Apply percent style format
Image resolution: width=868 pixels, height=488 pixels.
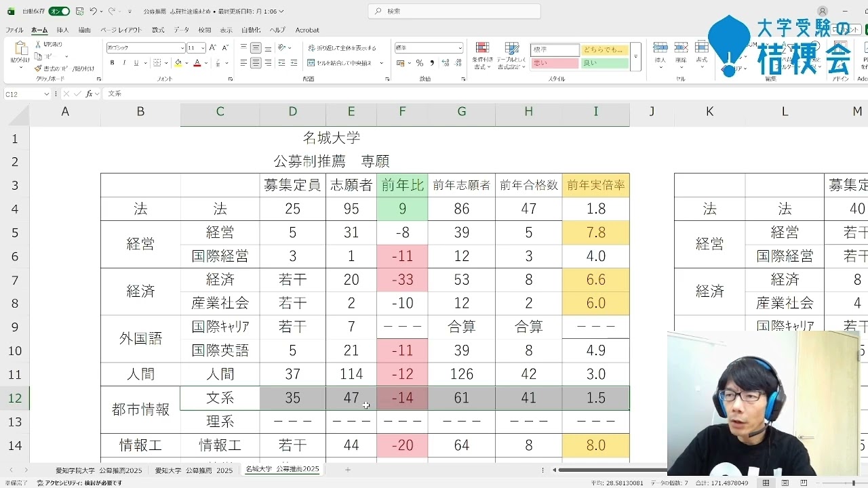(420, 63)
